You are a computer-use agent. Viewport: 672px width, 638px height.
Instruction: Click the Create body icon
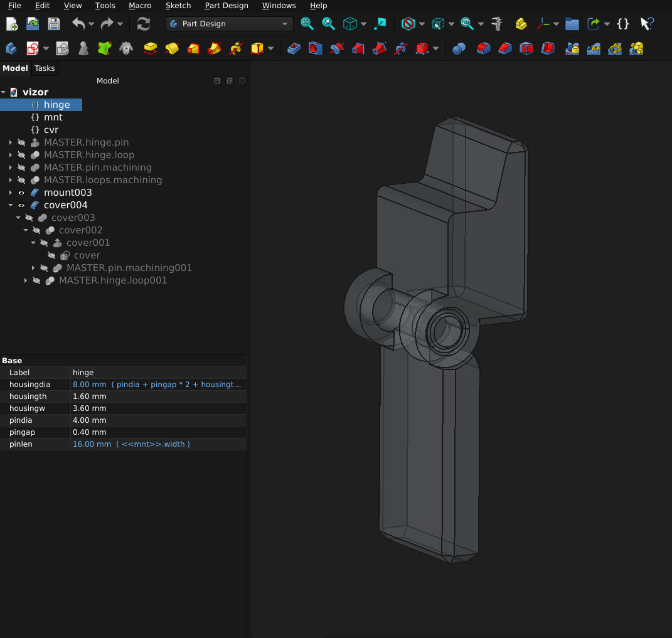[11, 48]
